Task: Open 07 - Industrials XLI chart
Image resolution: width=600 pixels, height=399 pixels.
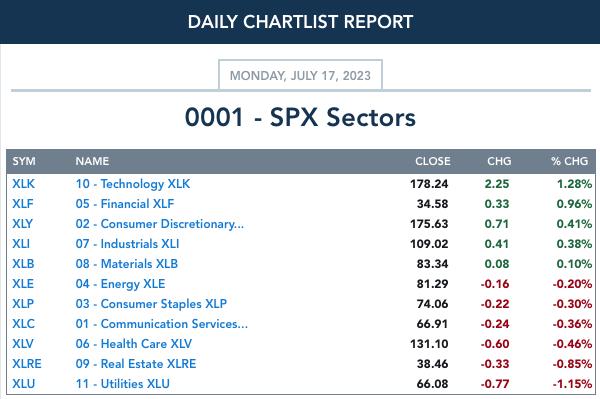Action: [x=127, y=244]
